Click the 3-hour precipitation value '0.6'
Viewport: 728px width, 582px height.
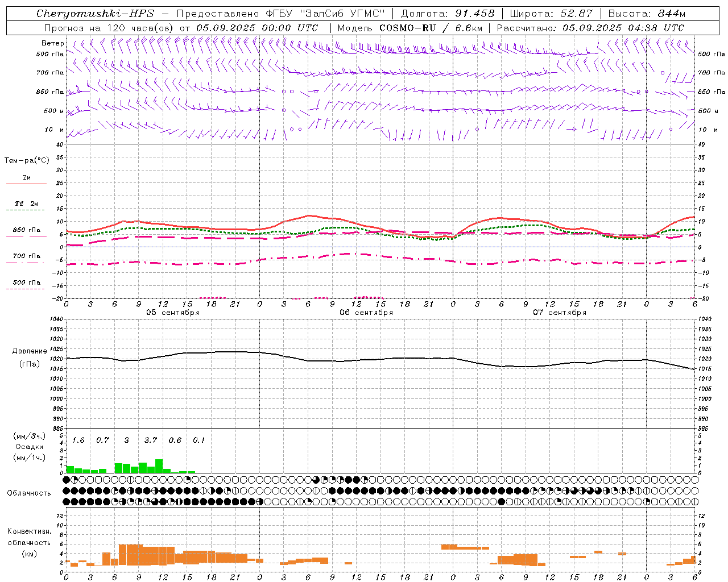click(175, 440)
